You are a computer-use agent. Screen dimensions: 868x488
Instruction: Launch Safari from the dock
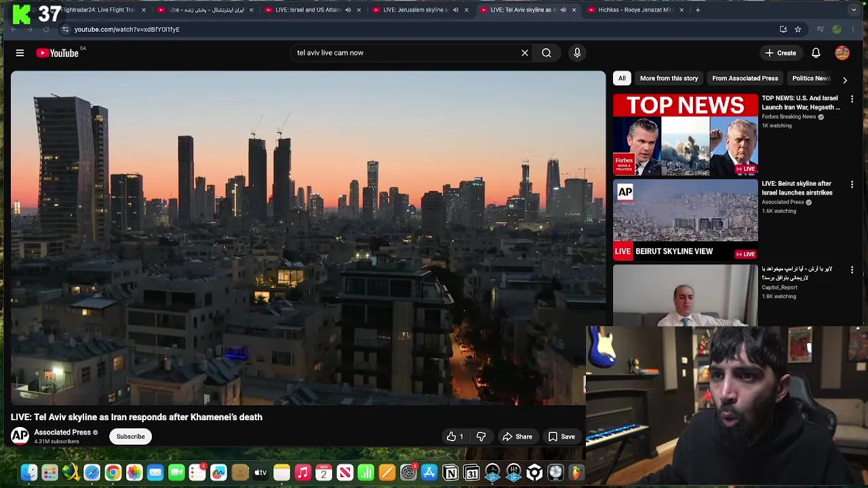[x=92, y=472]
